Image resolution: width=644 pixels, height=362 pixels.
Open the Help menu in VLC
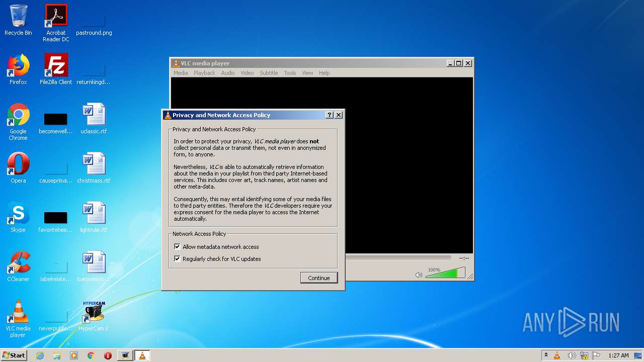(325, 73)
